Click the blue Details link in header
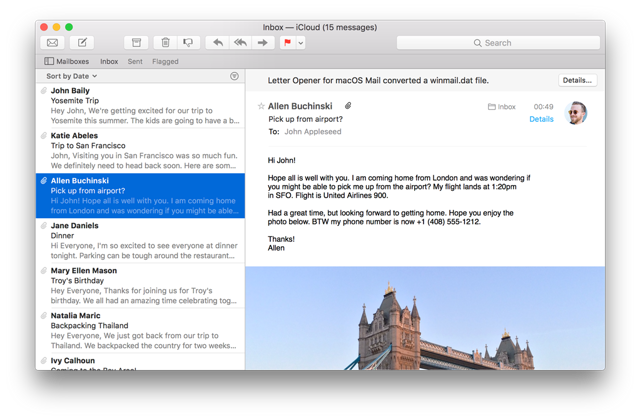The width and height of the screenshot is (640, 420). [541, 119]
